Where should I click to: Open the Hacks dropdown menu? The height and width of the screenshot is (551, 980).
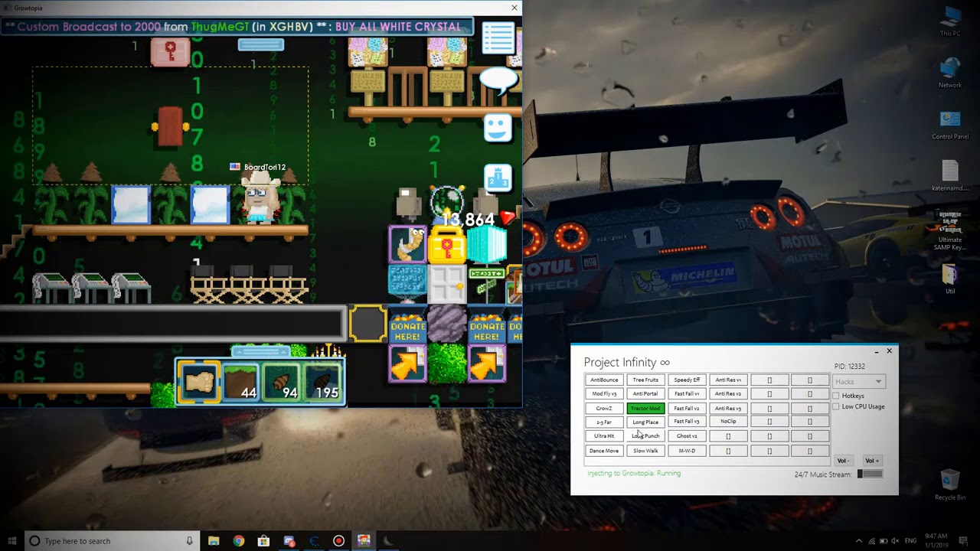click(858, 381)
